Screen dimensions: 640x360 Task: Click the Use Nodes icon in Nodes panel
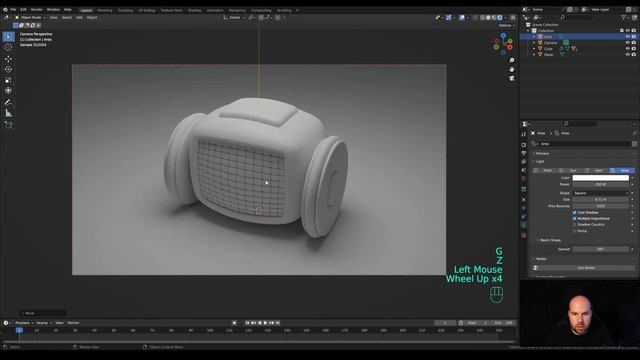[x=536, y=268]
